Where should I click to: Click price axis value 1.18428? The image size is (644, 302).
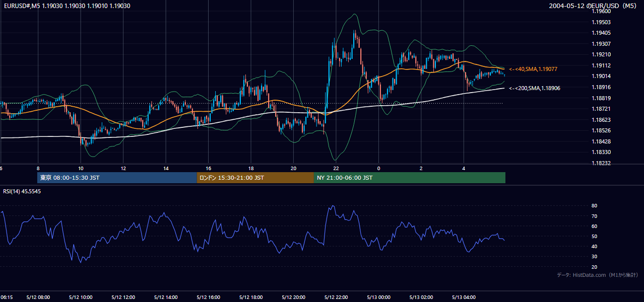click(x=601, y=141)
